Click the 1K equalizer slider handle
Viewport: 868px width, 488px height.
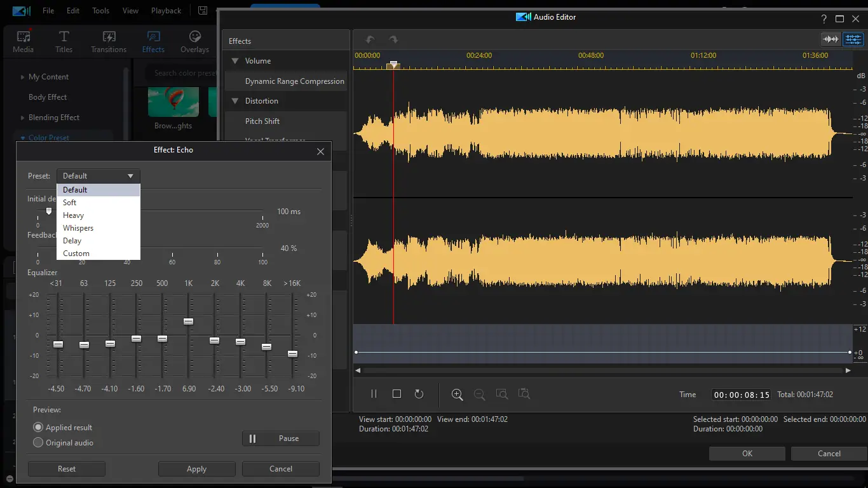(x=188, y=322)
